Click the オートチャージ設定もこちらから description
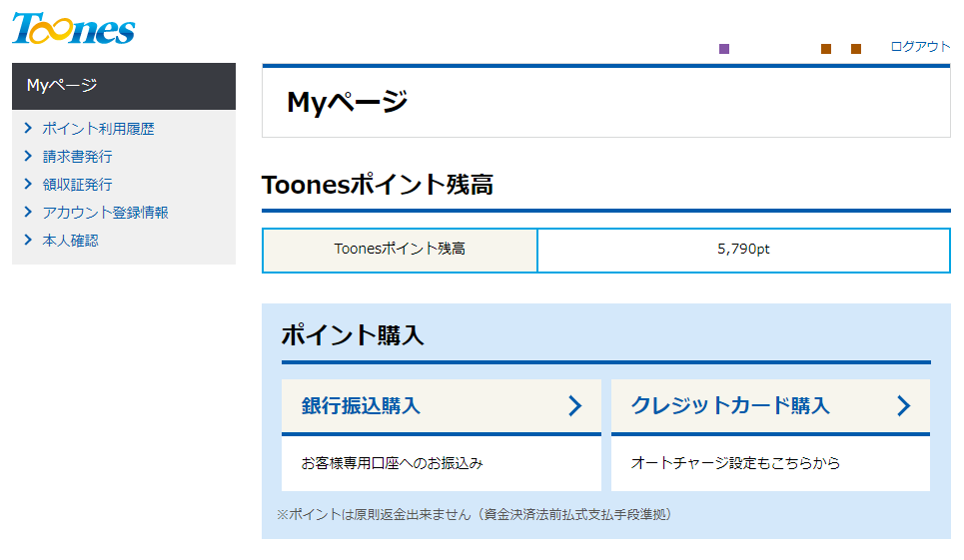The height and width of the screenshot is (560, 964). point(735,463)
